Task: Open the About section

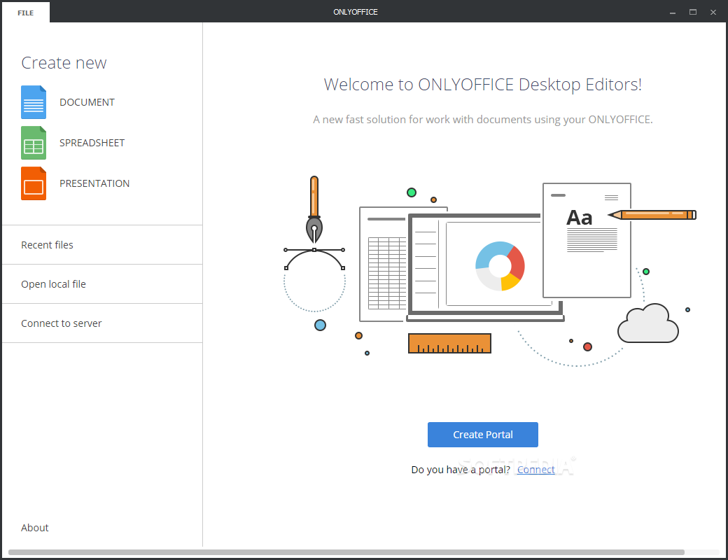Action: 35,528
